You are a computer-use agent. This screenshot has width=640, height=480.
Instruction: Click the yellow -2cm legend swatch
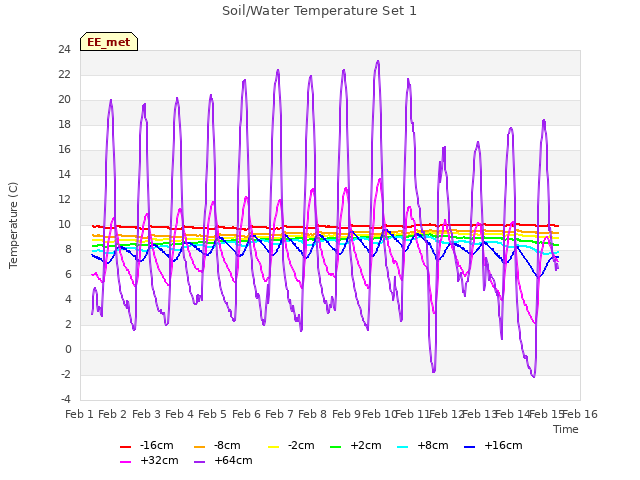(x=273, y=447)
